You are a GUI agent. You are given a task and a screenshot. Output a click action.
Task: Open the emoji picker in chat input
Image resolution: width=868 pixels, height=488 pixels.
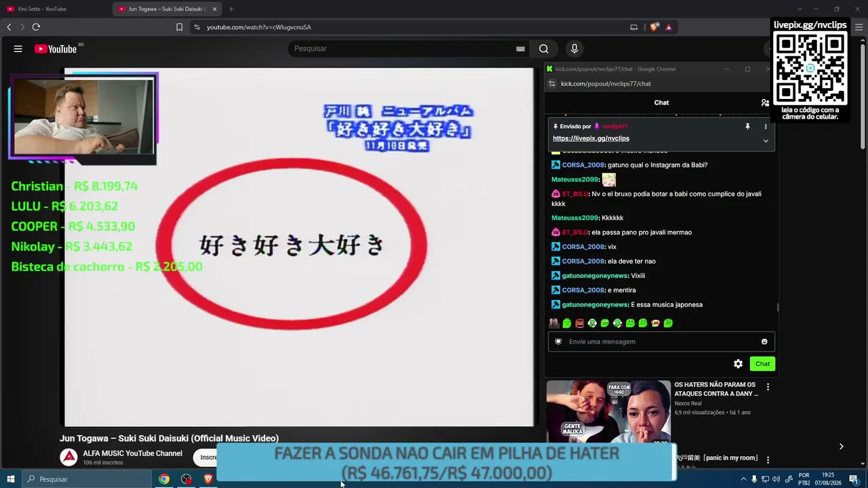[x=764, y=342]
